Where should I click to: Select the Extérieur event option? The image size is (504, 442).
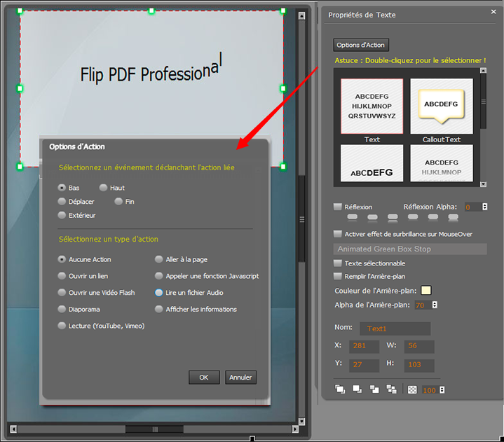pyautogui.click(x=62, y=215)
